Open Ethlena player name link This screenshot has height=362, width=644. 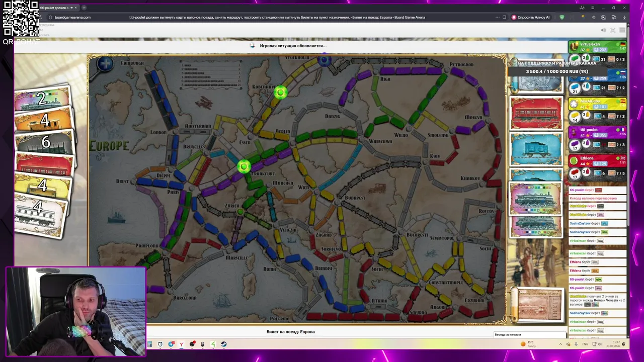pyautogui.click(x=587, y=158)
